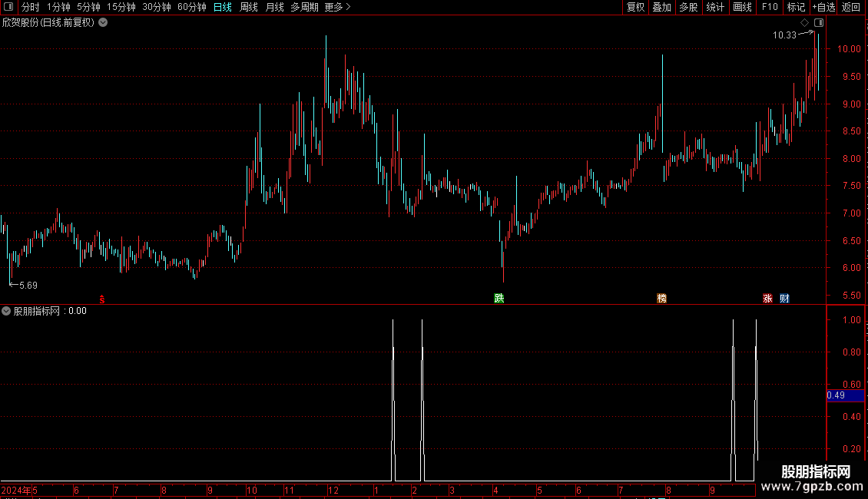Image resolution: width=868 pixels, height=499 pixels.
Task: Select the 1分钟 period tab
Action: (x=58, y=7)
